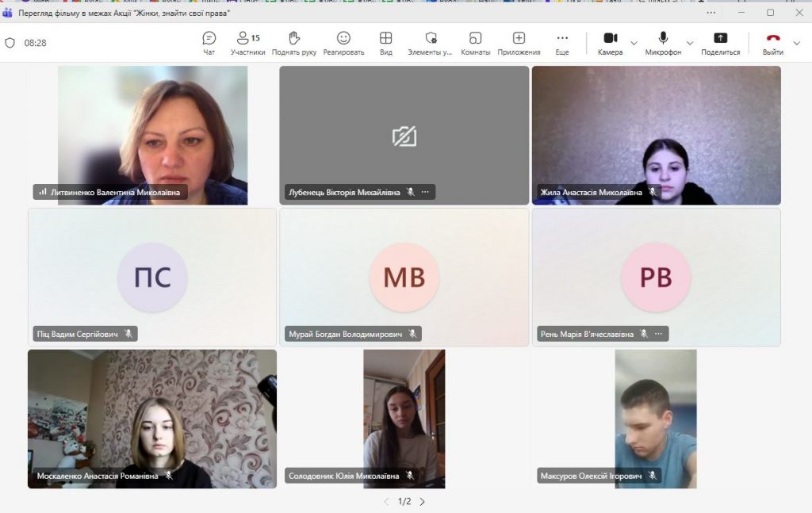Open Комнаты breakout rooms
This screenshot has height=513, width=812.
tap(475, 43)
